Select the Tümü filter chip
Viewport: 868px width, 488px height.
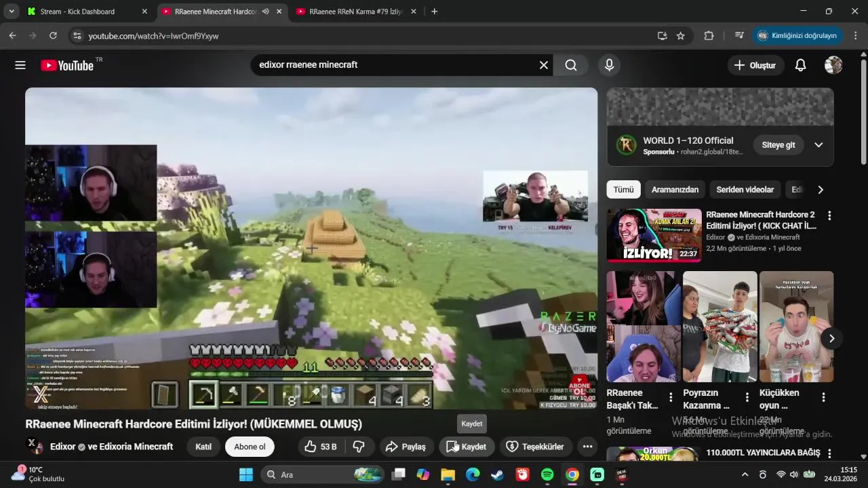tap(623, 190)
